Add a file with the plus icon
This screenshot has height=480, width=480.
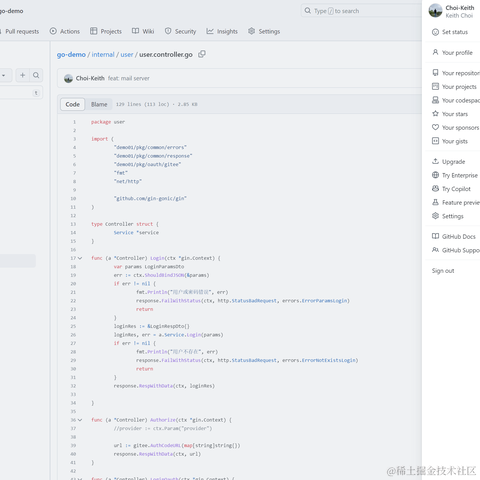click(x=23, y=75)
